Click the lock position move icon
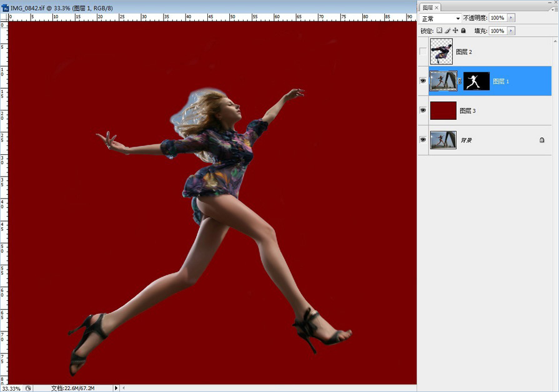 click(x=455, y=31)
